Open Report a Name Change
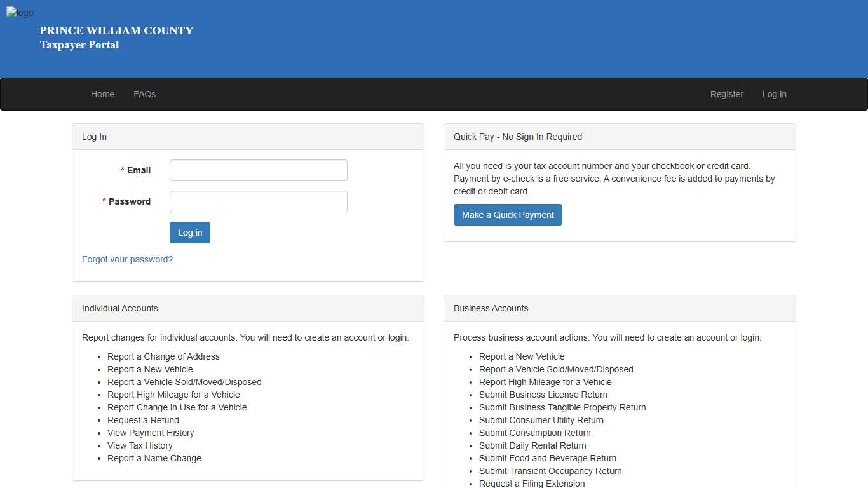Viewport: 868px width, 488px height. [x=154, y=458]
